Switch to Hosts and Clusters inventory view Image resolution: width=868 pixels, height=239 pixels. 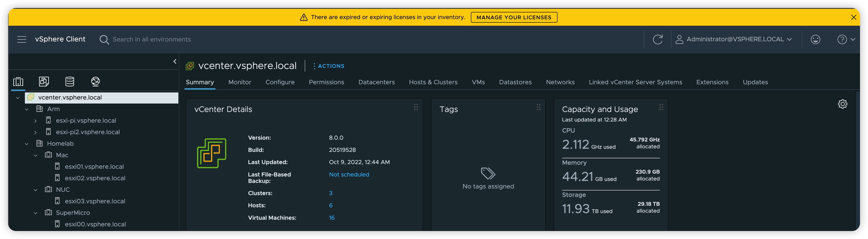coord(18,81)
